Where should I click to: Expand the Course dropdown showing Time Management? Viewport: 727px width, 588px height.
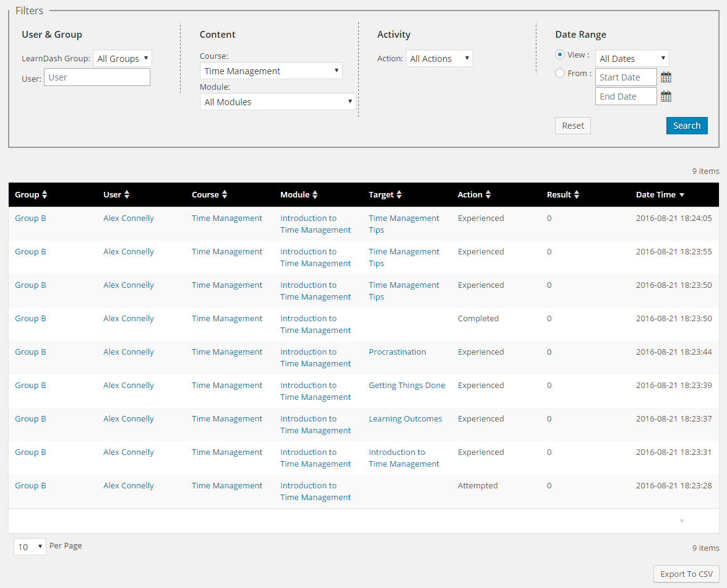[271, 71]
